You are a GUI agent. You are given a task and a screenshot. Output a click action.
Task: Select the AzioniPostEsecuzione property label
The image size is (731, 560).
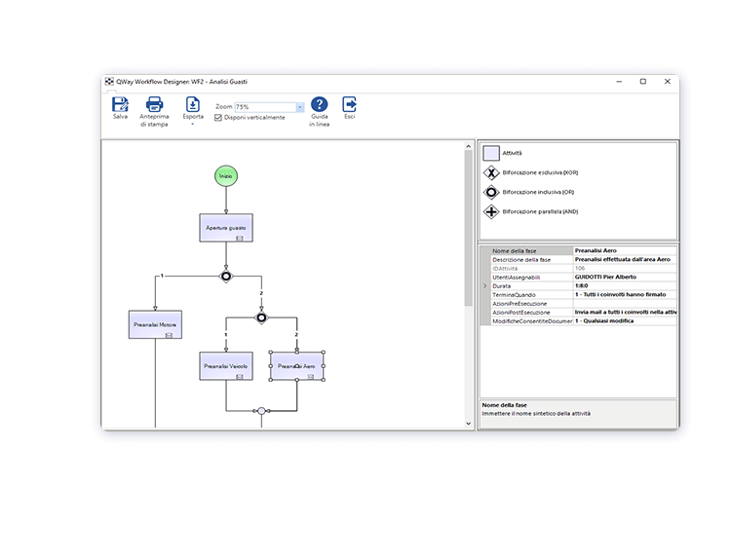click(531, 313)
